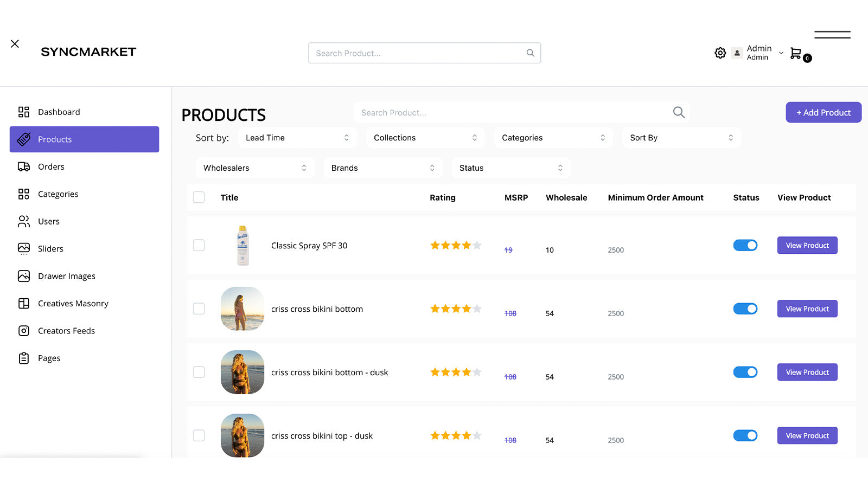Click the Admin user avatar icon
This screenshot has height=488, width=868.
pos(737,53)
